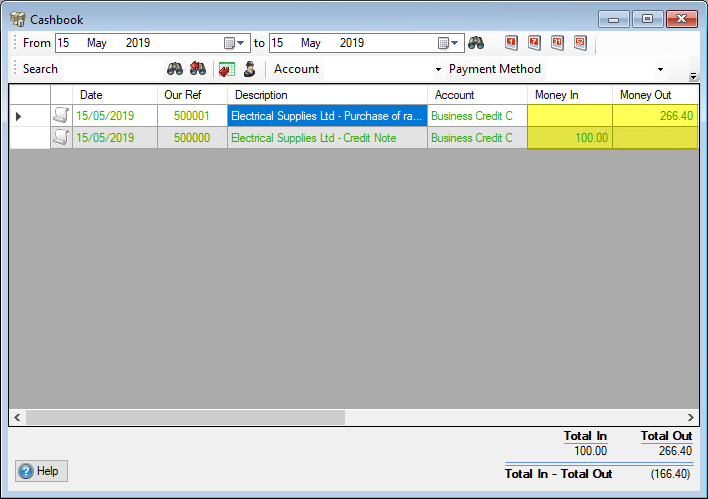Screen dimensions: 708x499
Task: Click the Money Out column header
Action: coord(645,95)
